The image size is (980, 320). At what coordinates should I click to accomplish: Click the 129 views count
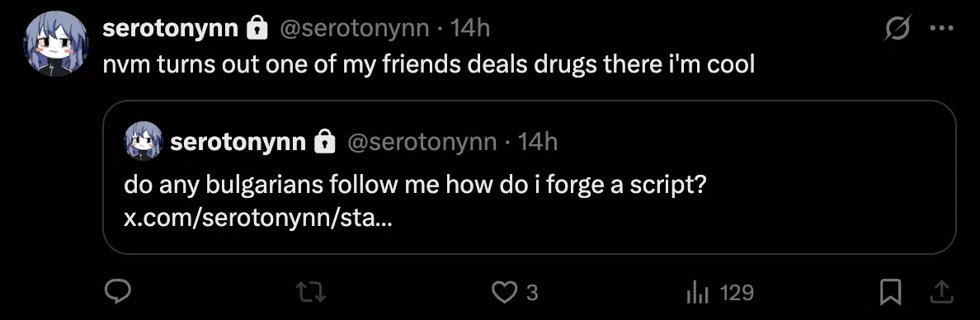click(737, 293)
